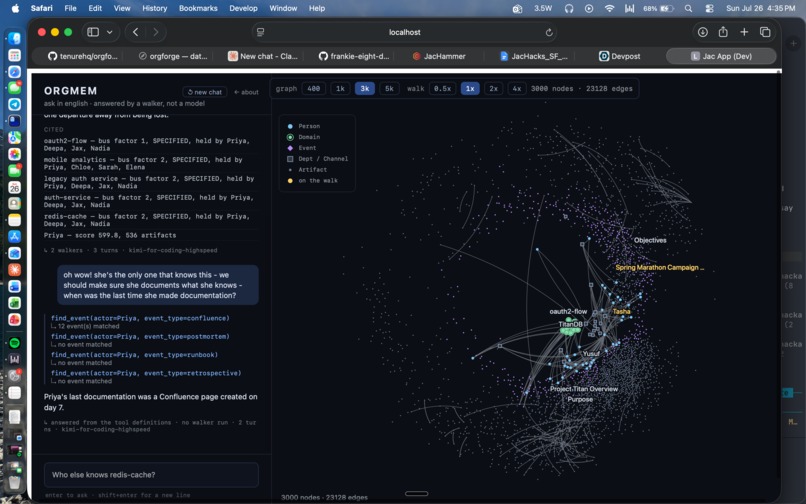
Task: Go forward with Safari forward arrow
Action: coord(156,32)
